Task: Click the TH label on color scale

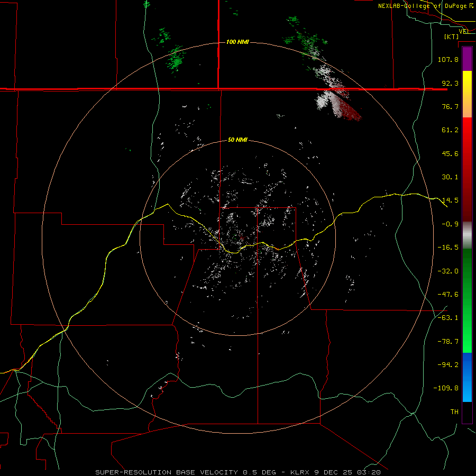Action: [454, 412]
